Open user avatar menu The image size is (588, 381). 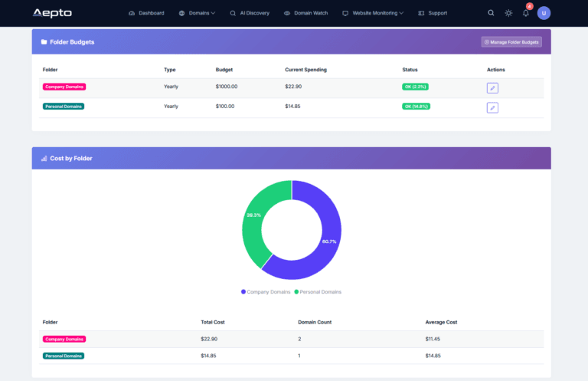point(544,13)
